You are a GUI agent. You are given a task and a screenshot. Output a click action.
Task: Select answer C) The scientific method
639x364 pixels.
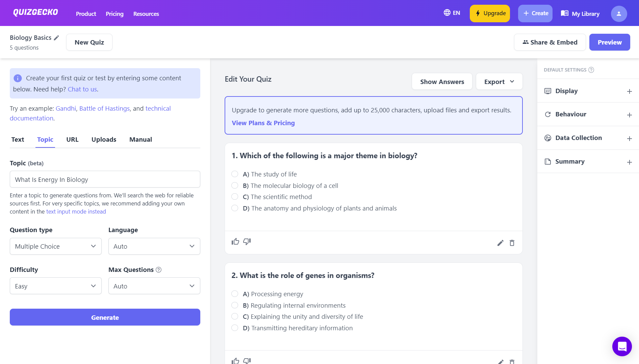235,197
